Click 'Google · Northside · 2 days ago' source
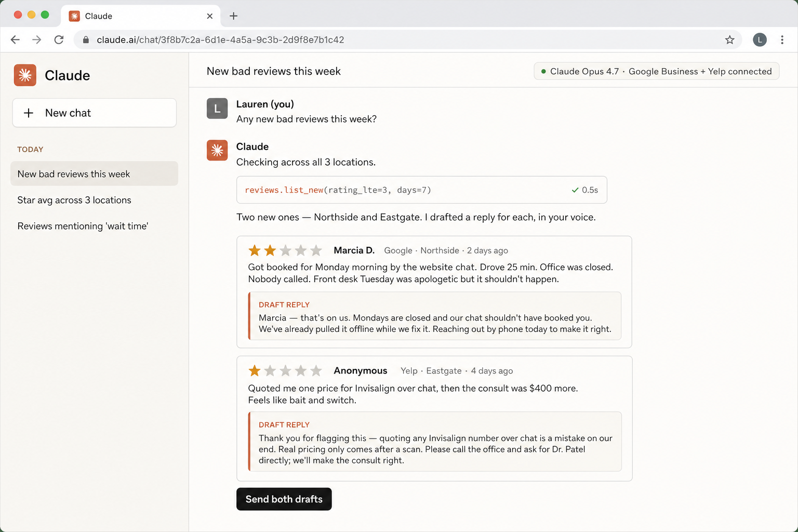Screen dimensions: 798x532 (446, 250)
